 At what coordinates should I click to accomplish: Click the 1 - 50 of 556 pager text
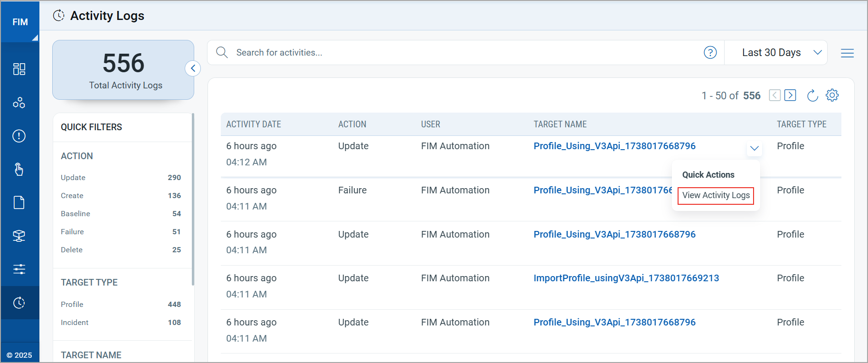coord(731,96)
